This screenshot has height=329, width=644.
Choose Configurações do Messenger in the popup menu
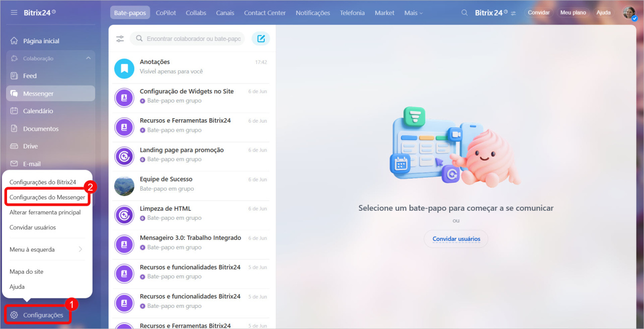[47, 197]
